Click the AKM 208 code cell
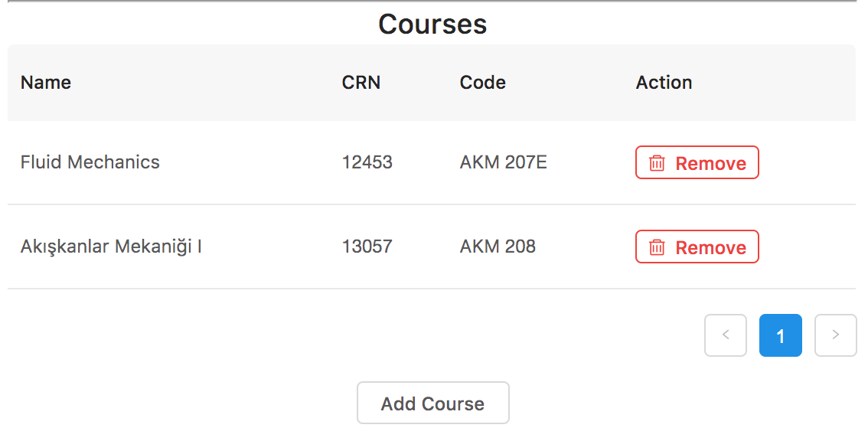The height and width of the screenshot is (441, 868). coord(498,247)
